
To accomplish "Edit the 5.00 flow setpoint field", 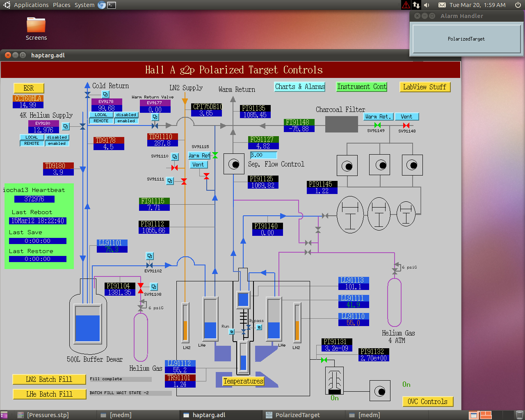I will (263, 155).
